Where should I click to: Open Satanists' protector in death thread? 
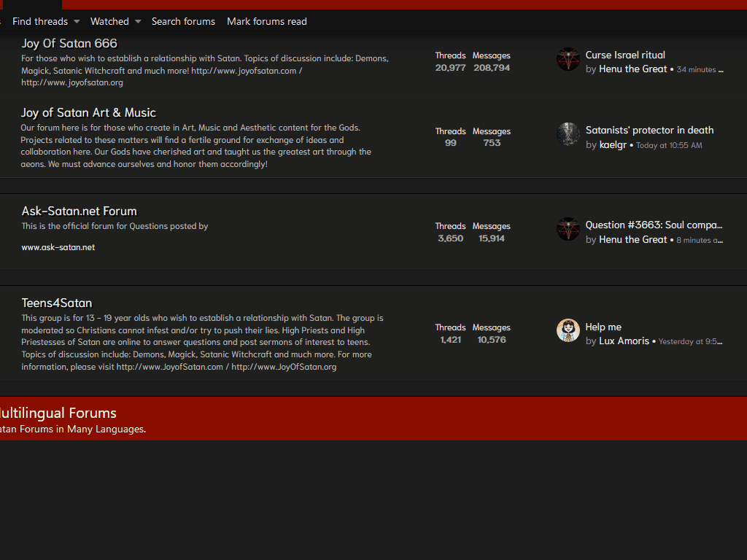[x=649, y=130]
